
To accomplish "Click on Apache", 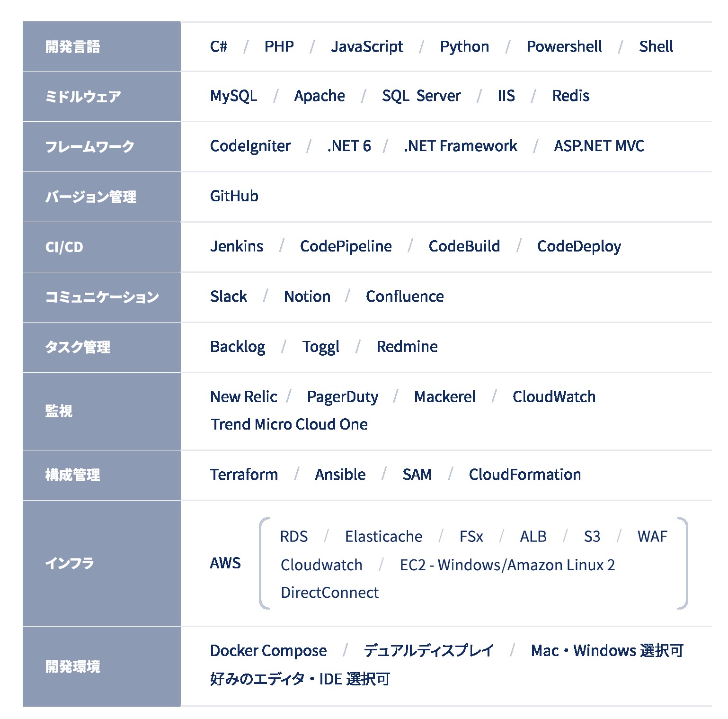I will [x=320, y=96].
